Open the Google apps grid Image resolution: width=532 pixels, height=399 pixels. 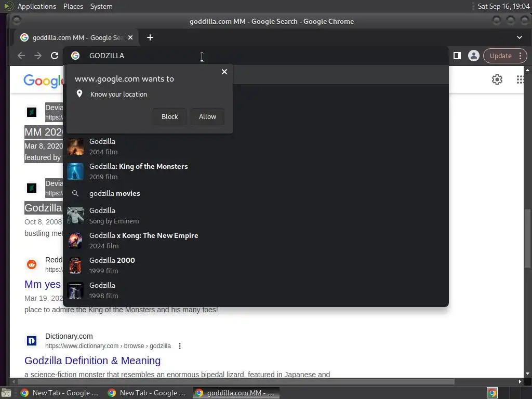tap(520, 79)
